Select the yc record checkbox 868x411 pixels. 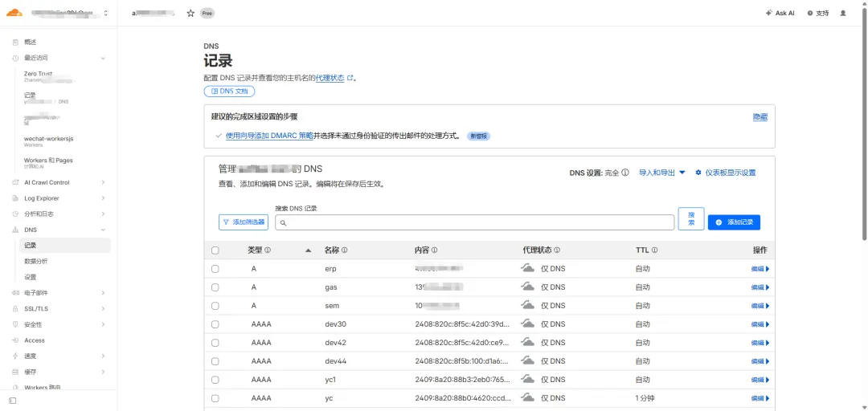215,398
